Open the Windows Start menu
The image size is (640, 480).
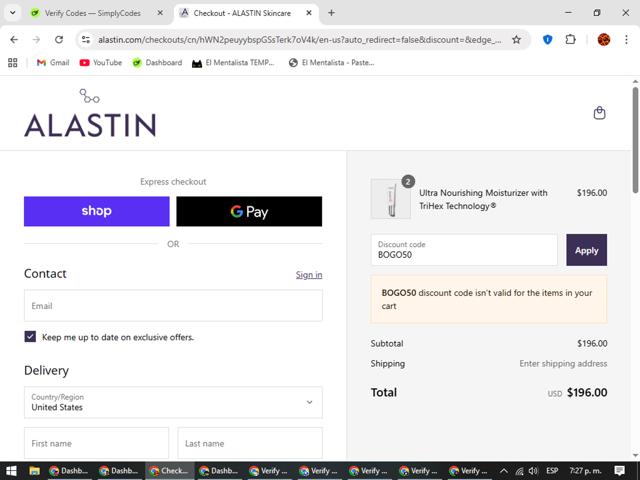tap(11, 471)
